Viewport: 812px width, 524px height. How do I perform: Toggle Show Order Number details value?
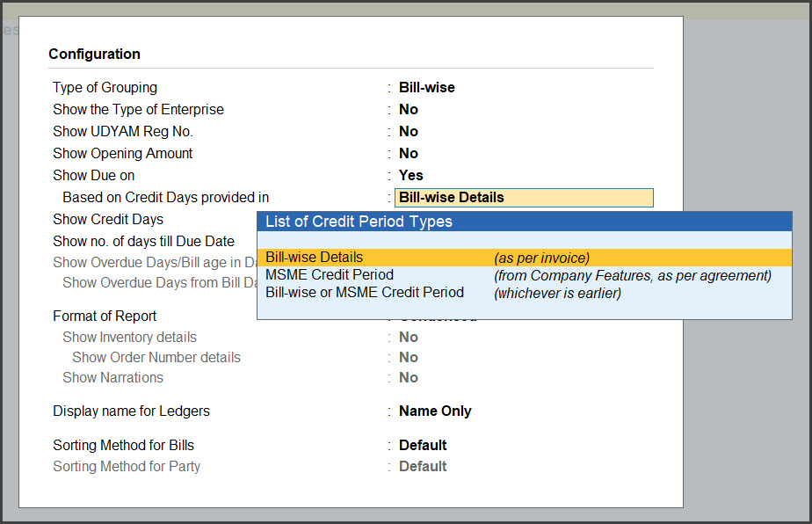(408, 357)
